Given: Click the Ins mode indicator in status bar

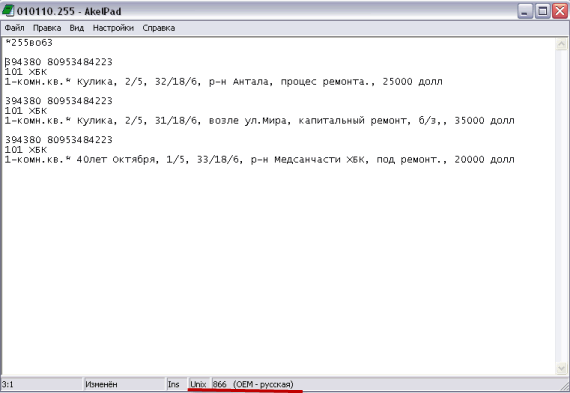Looking at the screenshot, I should [176, 384].
